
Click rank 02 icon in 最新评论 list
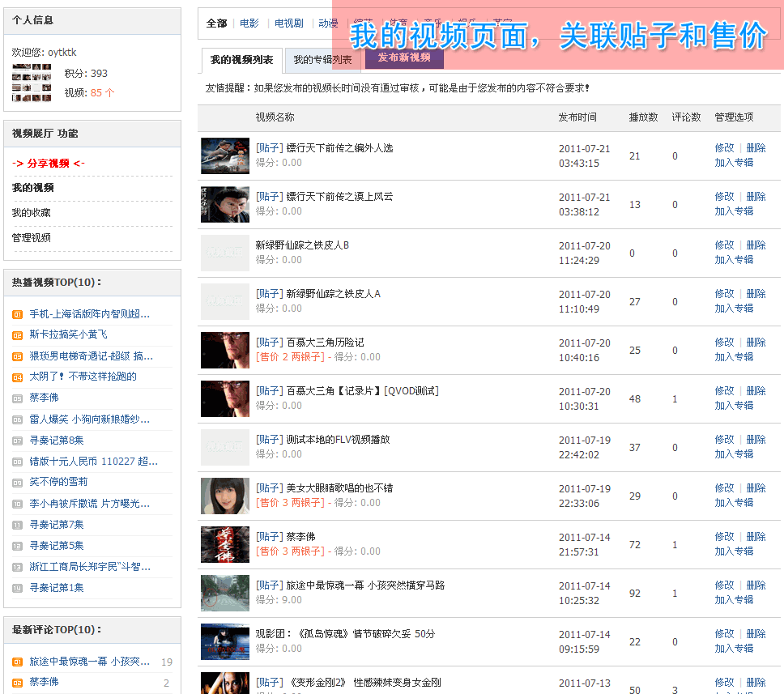pos(18,683)
